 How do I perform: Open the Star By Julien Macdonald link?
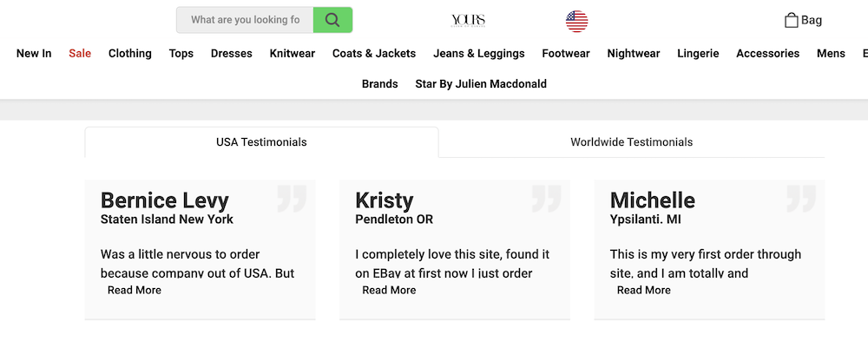481,84
